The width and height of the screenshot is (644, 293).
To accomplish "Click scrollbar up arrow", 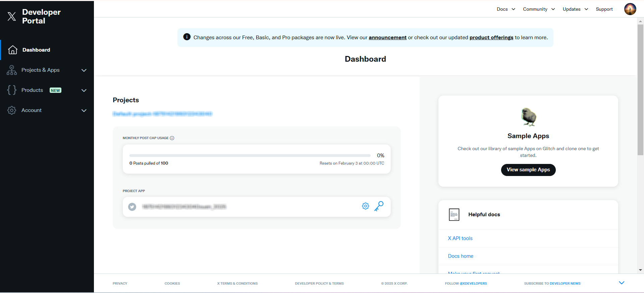I will tap(640, 21).
